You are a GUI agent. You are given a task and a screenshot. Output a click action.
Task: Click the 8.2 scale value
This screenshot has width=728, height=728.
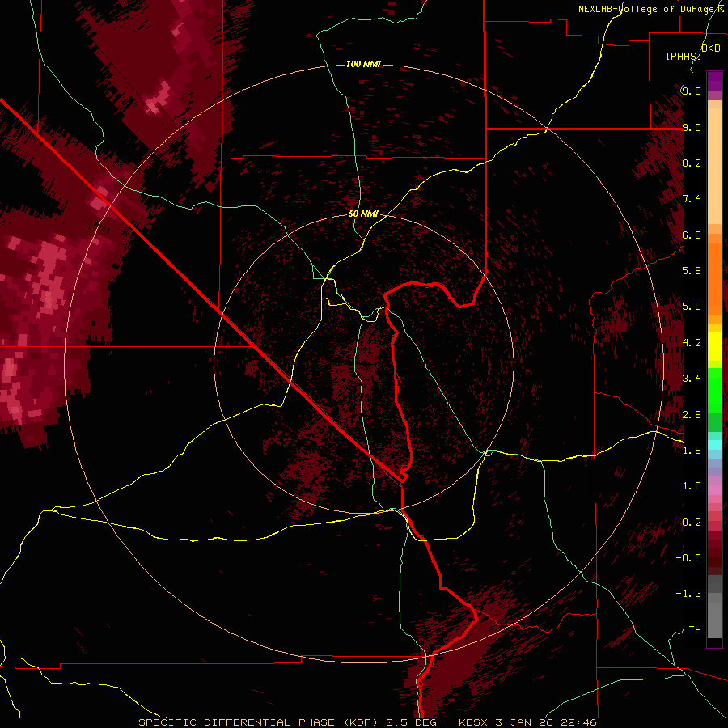692,163
